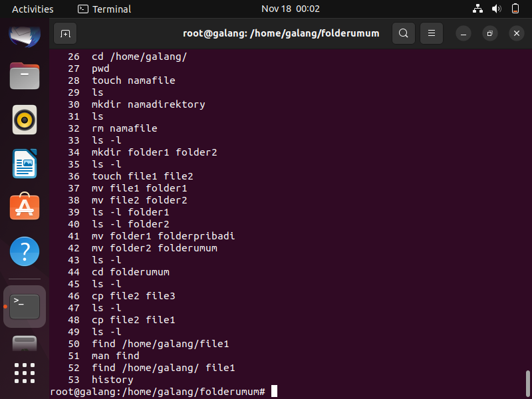Click history line 27 'pwd'
Screen dimensions: 532x399
click(x=100, y=68)
